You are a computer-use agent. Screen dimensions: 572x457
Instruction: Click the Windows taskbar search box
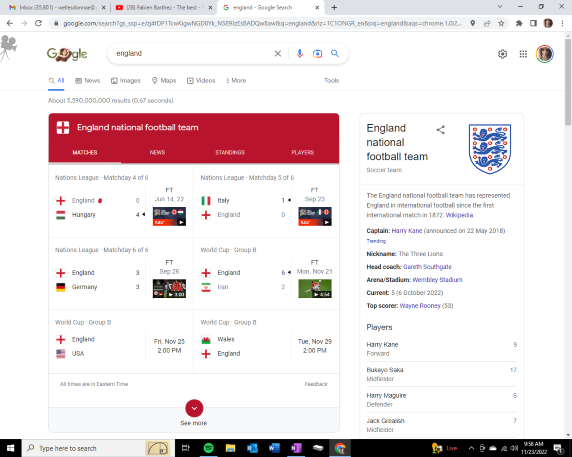pyautogui.click(x=97, y=448)
